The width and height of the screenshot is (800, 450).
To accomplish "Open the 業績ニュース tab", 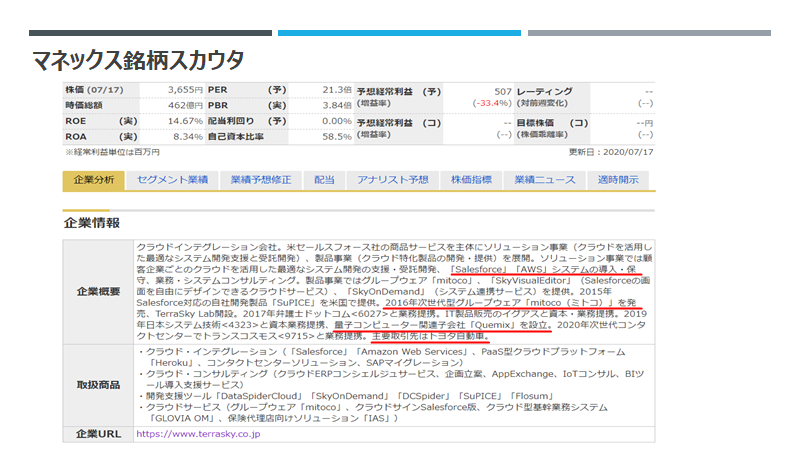I will (544, 180).
